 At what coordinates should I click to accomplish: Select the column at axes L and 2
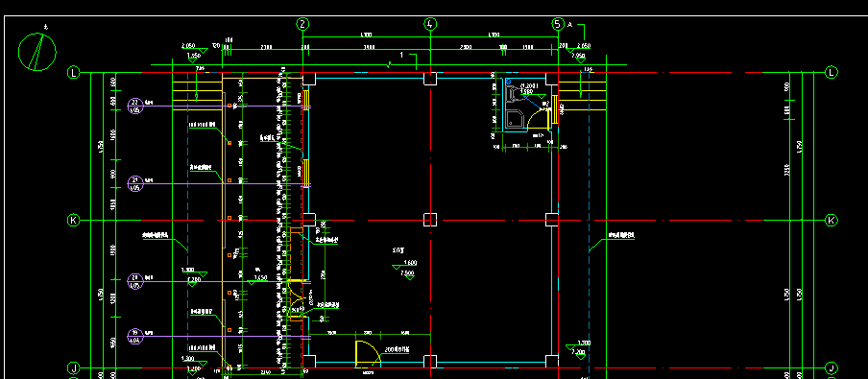click(308, 78)
